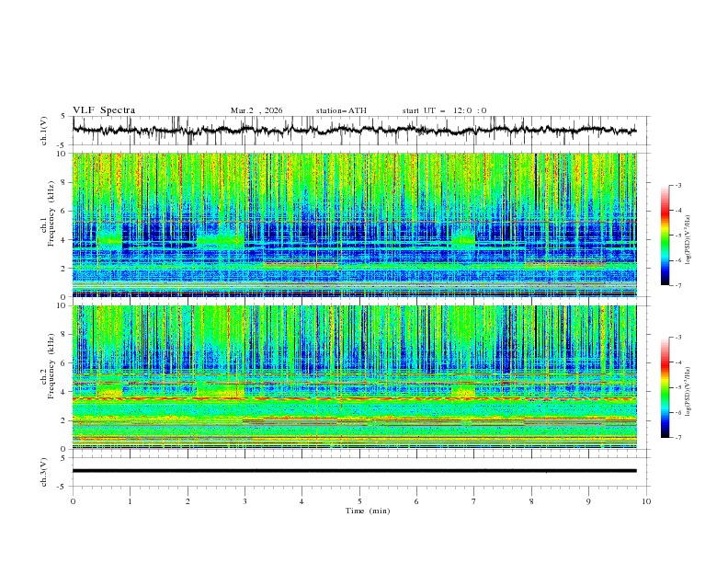This screenshot has height=563, width=728.
Task: Click time axis tick label "9"
Action: (x=588, y=501)
